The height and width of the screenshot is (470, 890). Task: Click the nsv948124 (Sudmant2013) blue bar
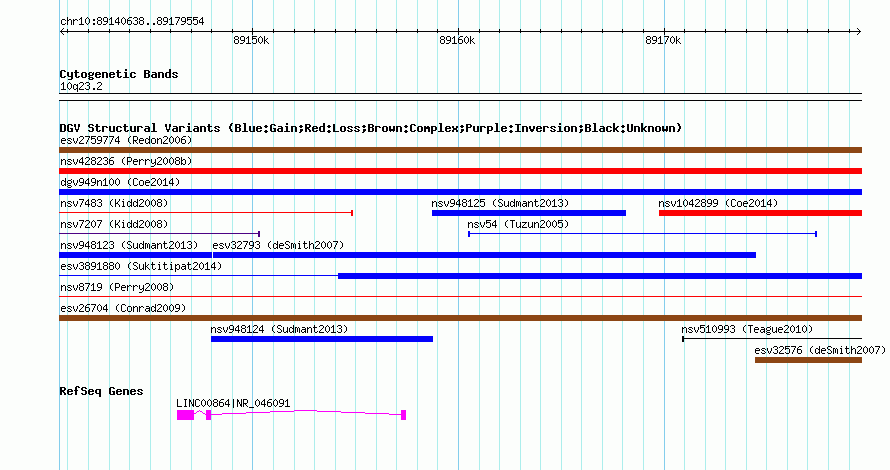coord(322,339)
